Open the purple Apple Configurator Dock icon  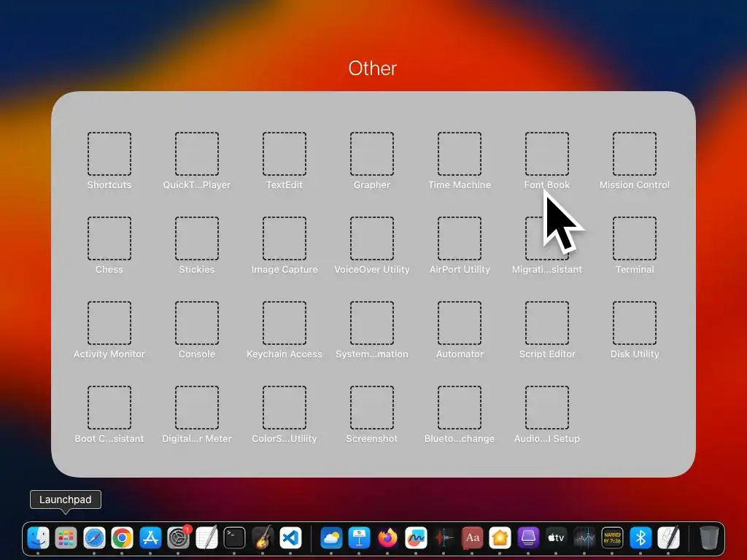click(528, 538)
